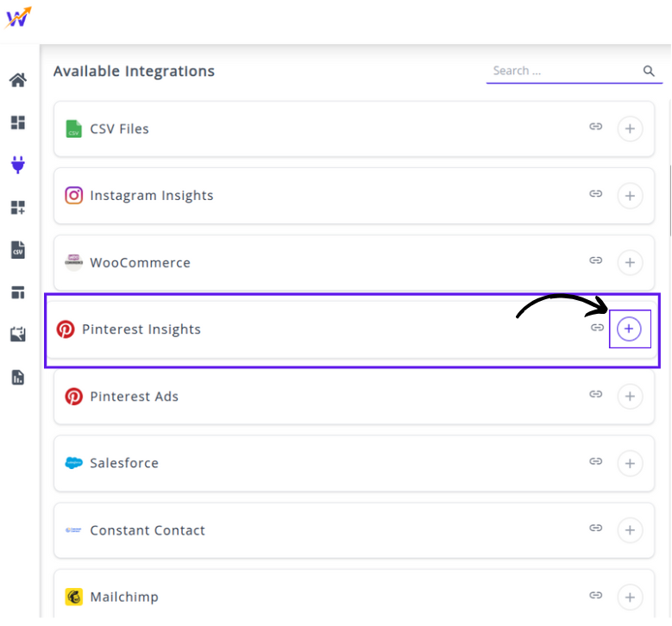Click the link icon for Pinterest Ads

point(595,394)
